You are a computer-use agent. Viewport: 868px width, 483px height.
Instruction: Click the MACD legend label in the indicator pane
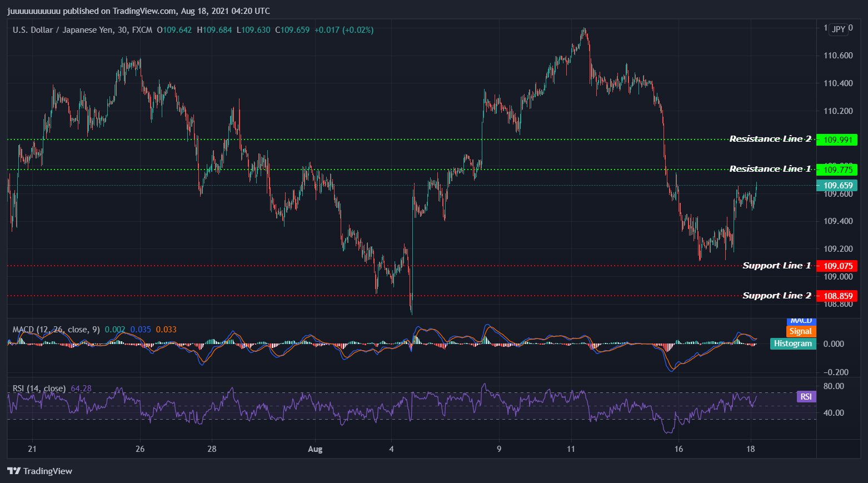click(x=800, y=320)
